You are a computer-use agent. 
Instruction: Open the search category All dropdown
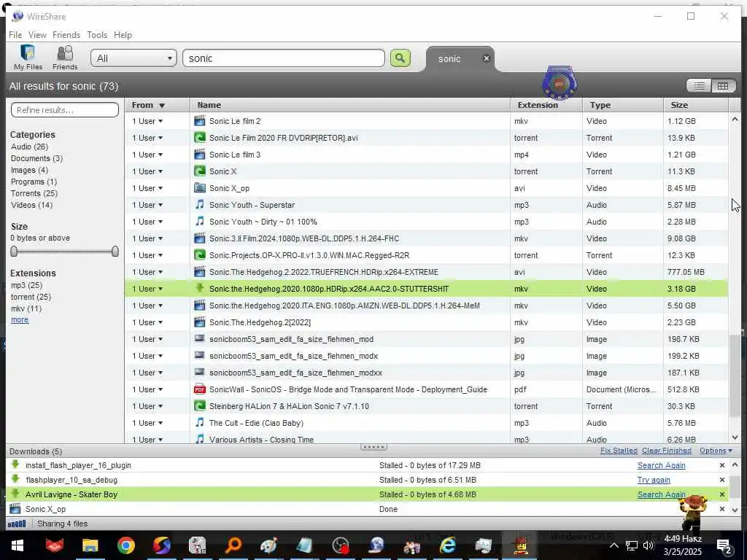click(x=134, y=58)
